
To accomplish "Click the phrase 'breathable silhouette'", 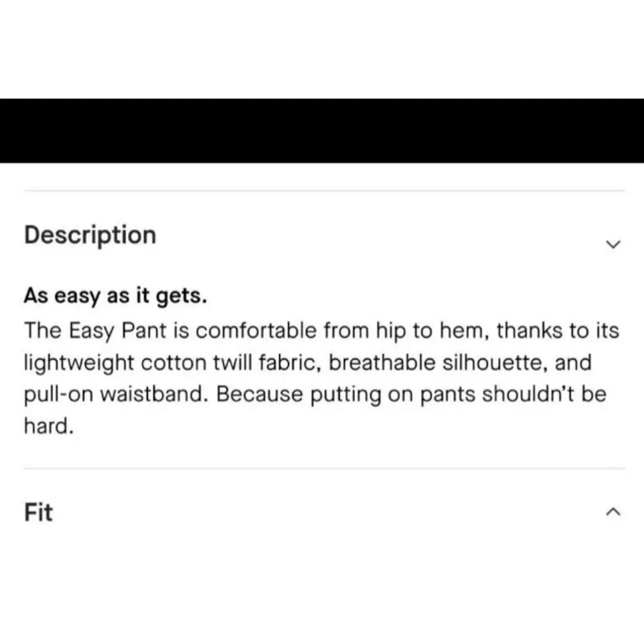I will coord(438,363).
